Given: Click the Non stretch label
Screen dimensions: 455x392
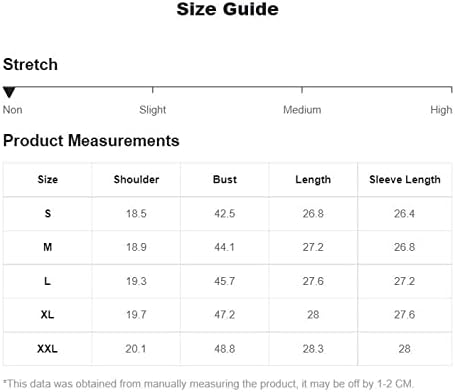Looking at the screenshot, I should click(x=13, y=110).
